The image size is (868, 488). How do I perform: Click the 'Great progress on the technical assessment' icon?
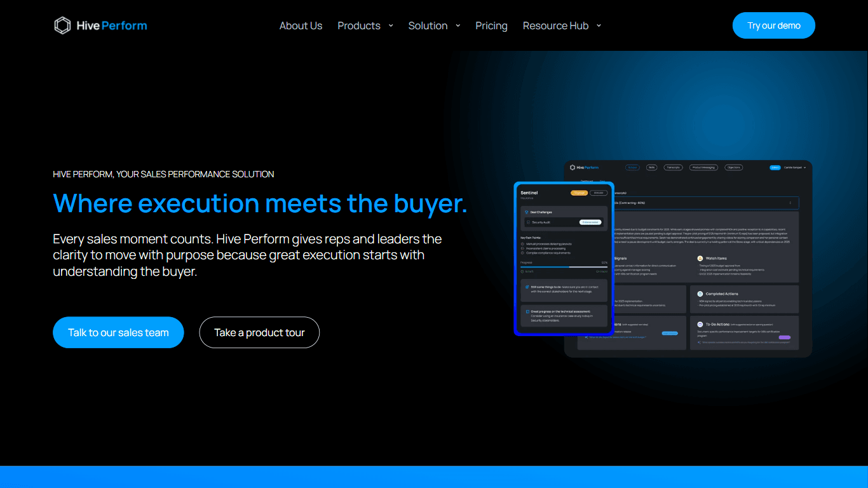527,311
